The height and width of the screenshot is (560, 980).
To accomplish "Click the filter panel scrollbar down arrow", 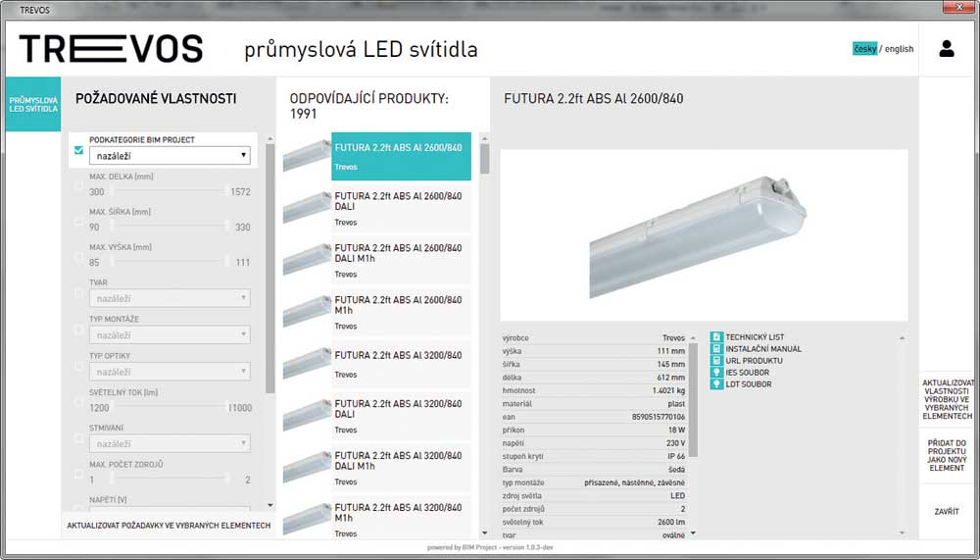I will pyautogui.click(x=270, y=505).
